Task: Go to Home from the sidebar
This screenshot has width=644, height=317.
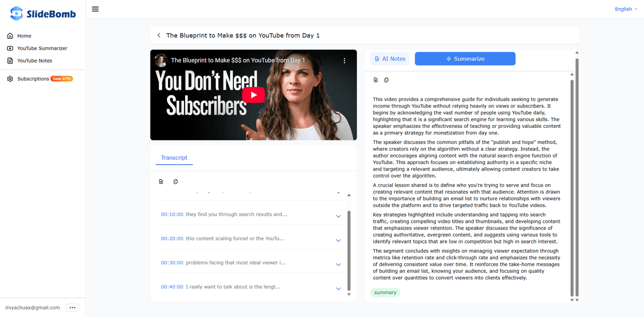Action: 24,36
